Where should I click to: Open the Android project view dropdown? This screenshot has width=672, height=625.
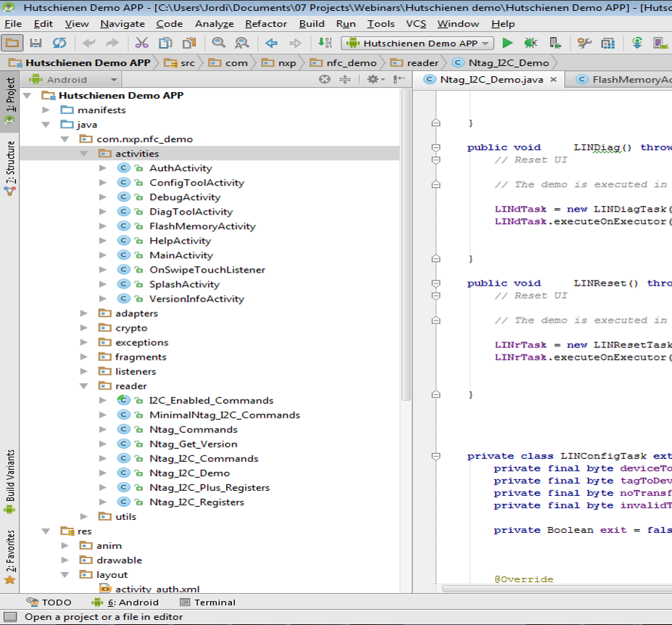(x=73, y=80)
